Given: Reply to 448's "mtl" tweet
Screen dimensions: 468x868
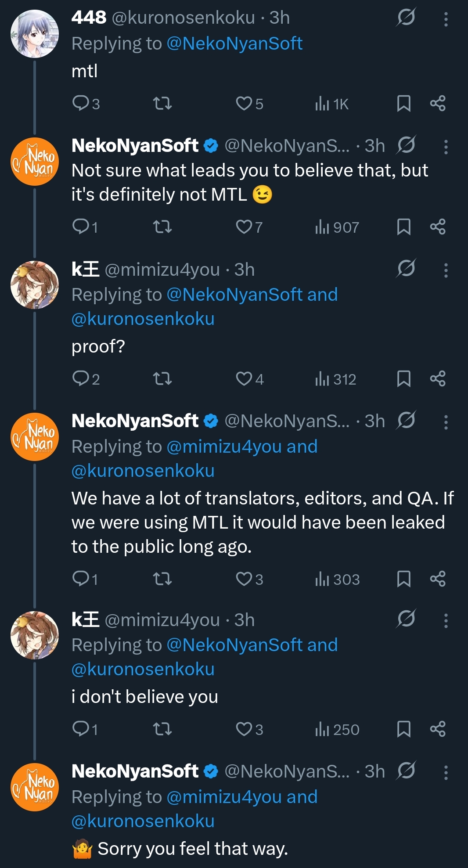Looking at the screenshot, I should click(x=81, y=104).
